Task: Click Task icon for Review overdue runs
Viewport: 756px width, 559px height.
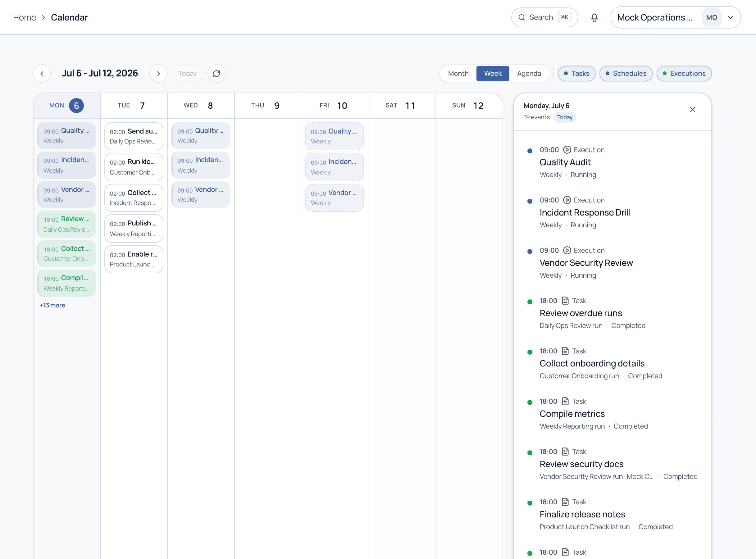Action: tap(565, 301)
